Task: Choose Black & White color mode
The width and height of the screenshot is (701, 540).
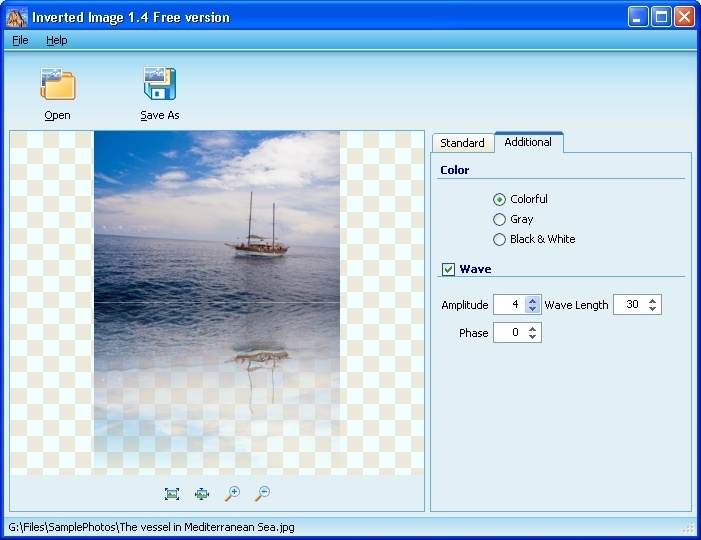Action: tap(499, 239)
